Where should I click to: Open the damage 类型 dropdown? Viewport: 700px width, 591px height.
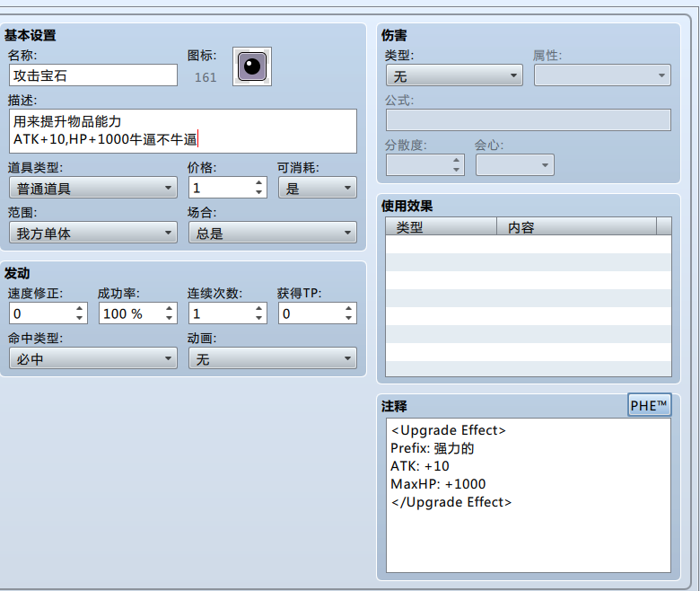pos(454,75)
